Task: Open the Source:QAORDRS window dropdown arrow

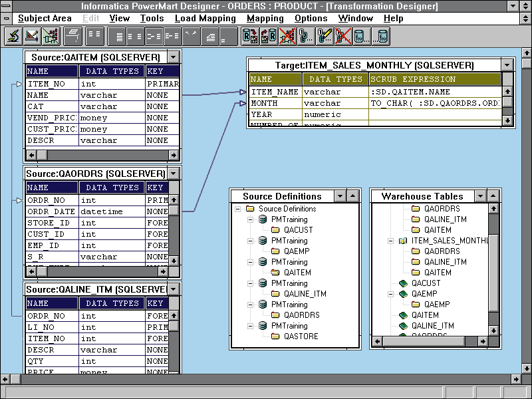Action: (173, 174)
